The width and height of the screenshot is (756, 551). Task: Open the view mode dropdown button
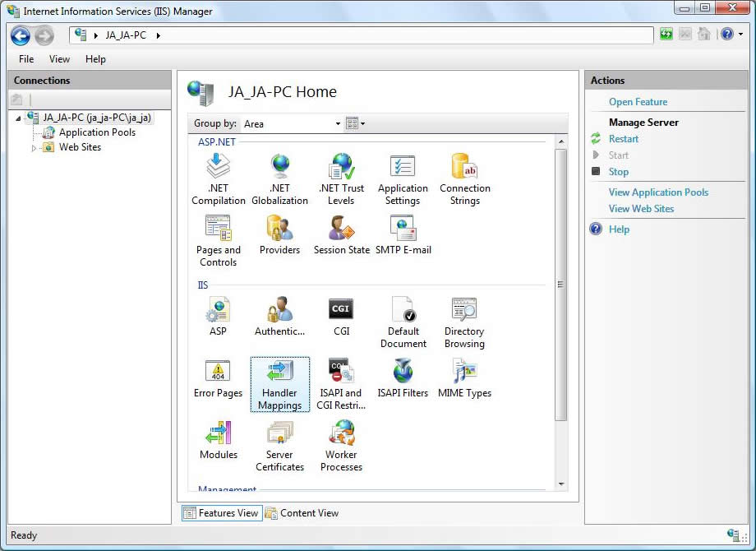[356, 123]
